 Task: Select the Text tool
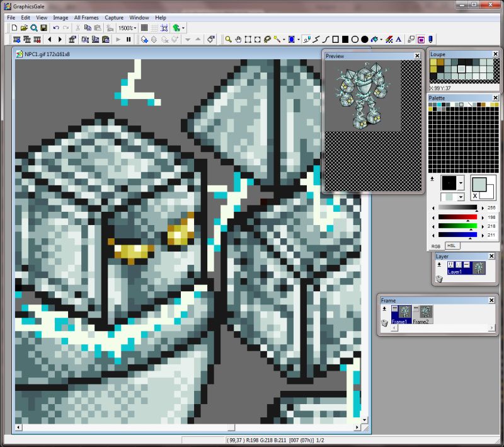click(398, 40)
